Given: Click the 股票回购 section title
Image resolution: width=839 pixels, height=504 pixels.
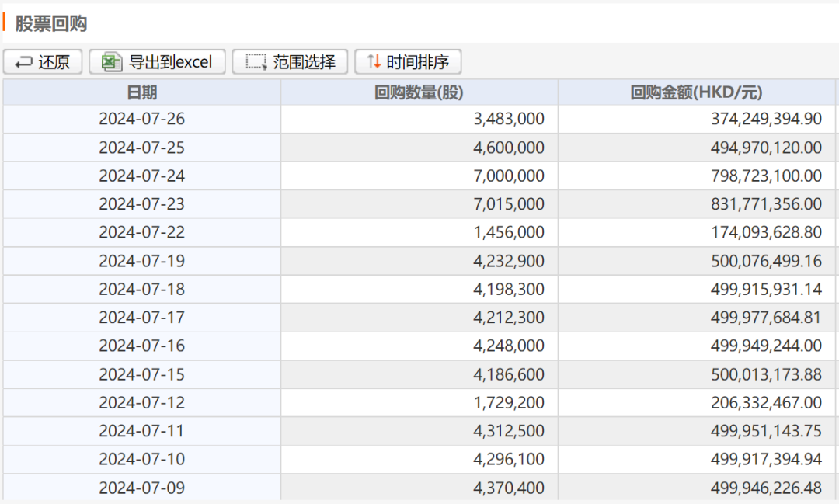Looking at the screenshot, I should point(50,23).
